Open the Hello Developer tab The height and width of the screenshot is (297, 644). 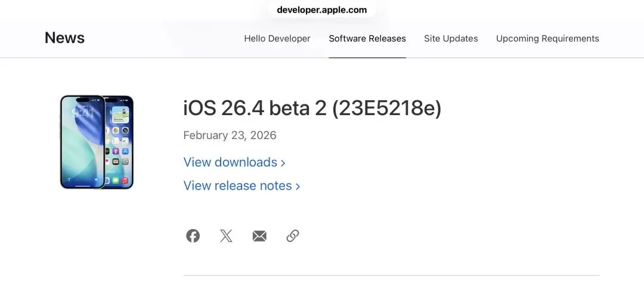pos(277,39)
